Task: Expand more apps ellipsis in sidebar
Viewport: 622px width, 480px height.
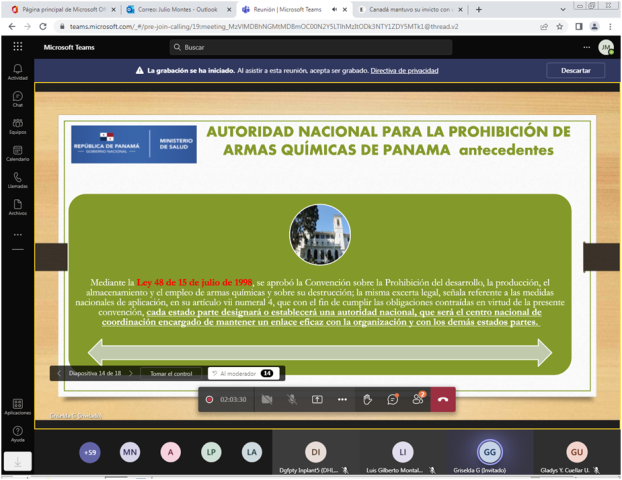Action: pyautogui.click(x=17, y=235)
